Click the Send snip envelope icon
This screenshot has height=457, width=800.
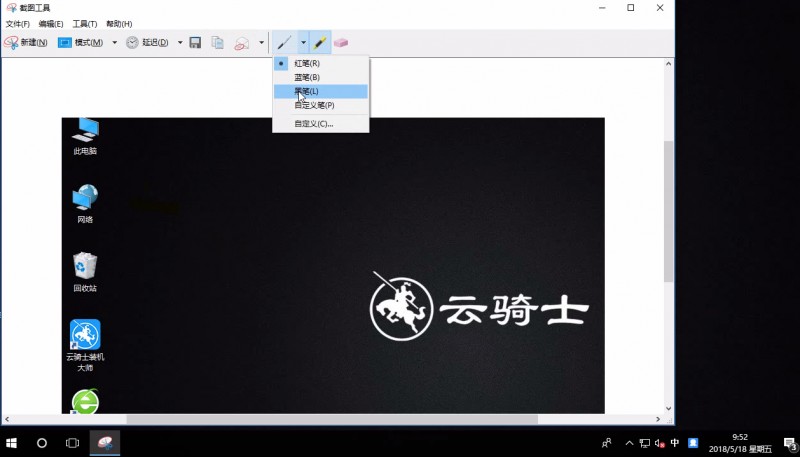pyautogui.click(x=242, y=43)
